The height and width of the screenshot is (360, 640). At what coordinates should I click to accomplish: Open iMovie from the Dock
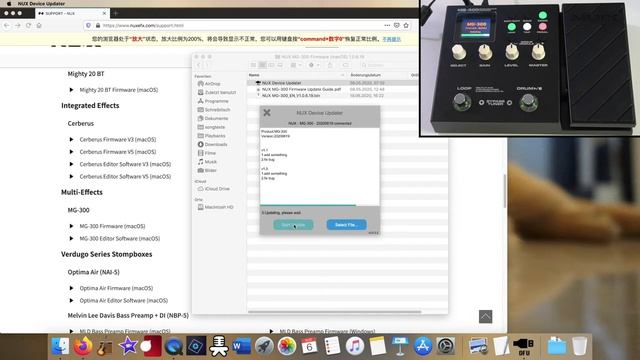point(128,346)
